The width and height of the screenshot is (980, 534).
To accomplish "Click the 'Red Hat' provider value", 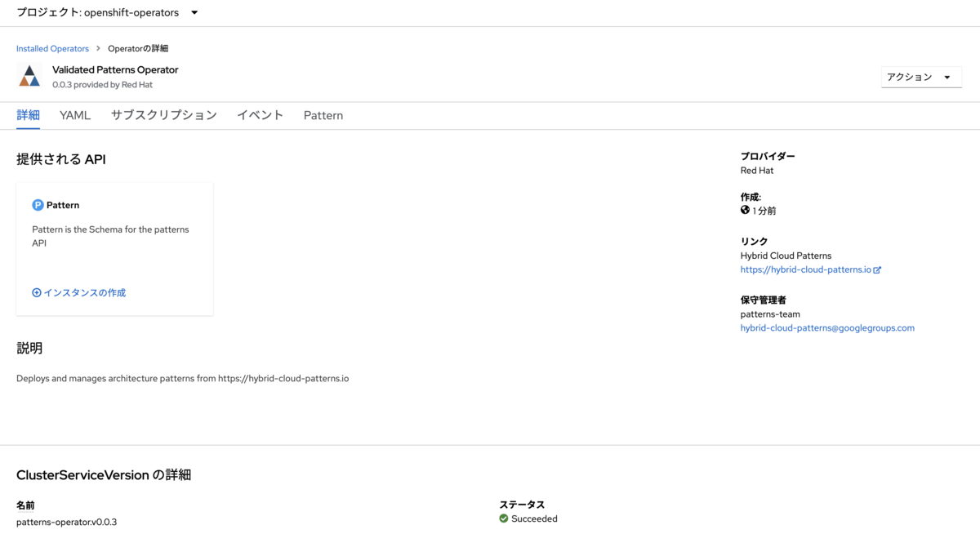I will (x=757, y=171).
